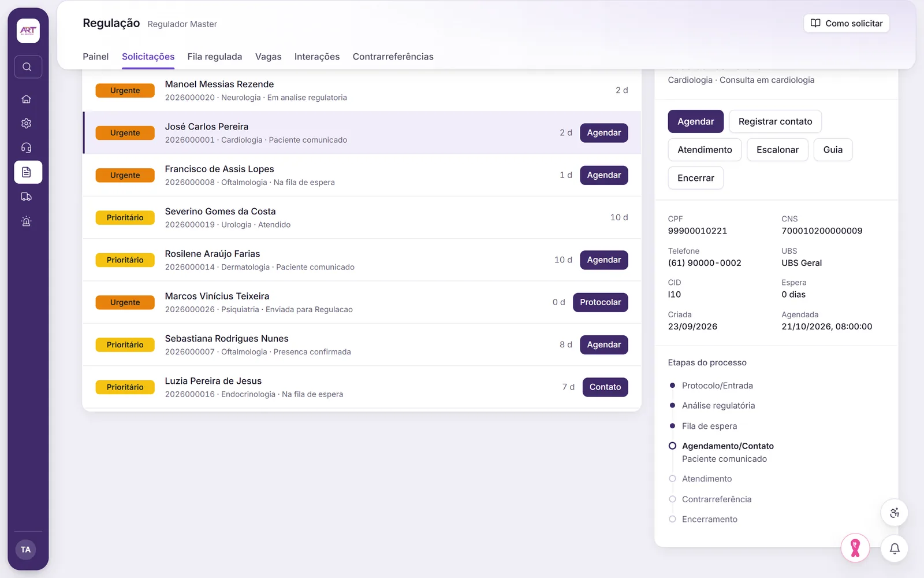Image resolution: width=924 pixels, height=578 pixels.
Task: Click the Agendamento/Contato process step
Action: point(728,446)
